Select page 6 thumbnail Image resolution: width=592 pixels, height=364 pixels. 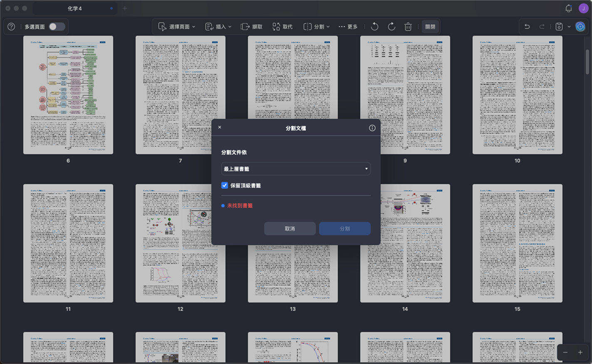click(68, 95)
